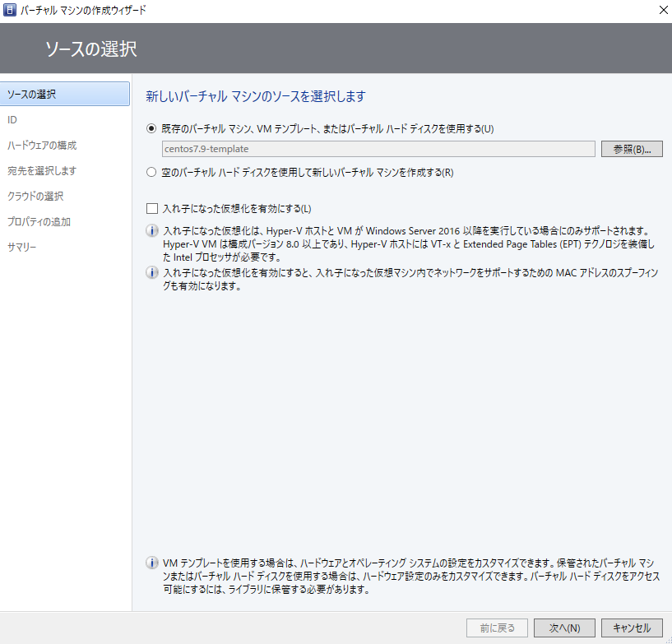
Task: Click the window title バーチャル マシンの作成ウィザード
Action: coord(83,10)
